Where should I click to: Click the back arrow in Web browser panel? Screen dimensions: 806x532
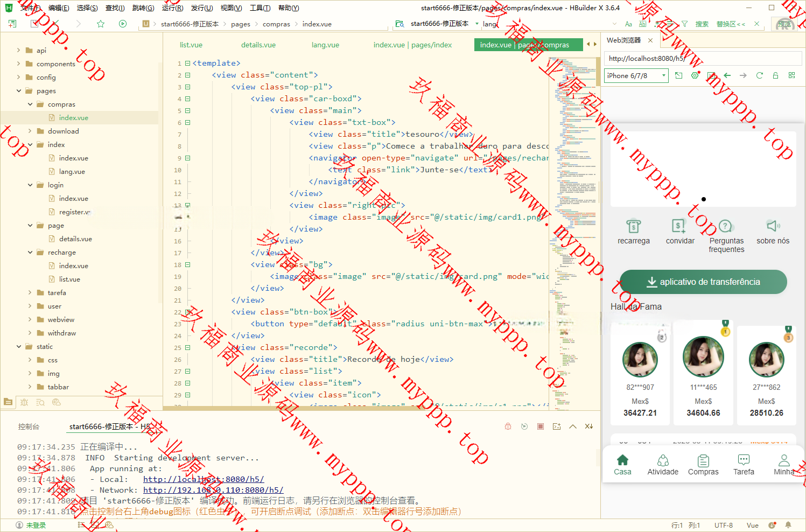pos(727,75)
